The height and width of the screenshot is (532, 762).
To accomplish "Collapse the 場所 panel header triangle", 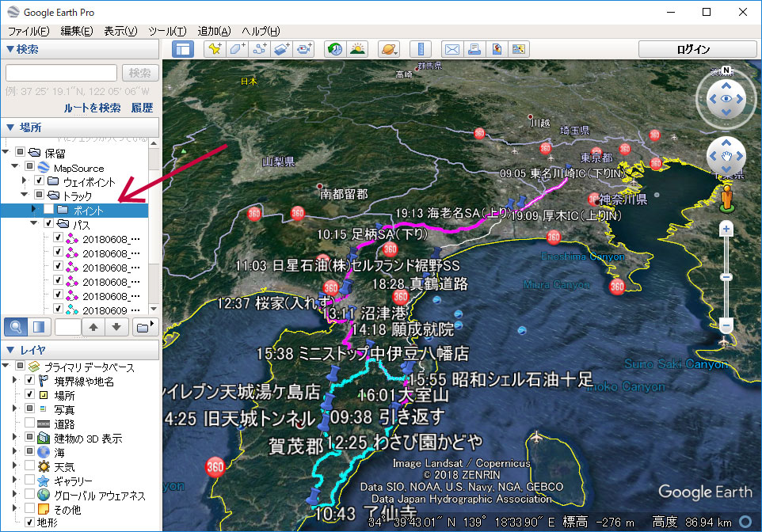I will click(x=10, y=127).
